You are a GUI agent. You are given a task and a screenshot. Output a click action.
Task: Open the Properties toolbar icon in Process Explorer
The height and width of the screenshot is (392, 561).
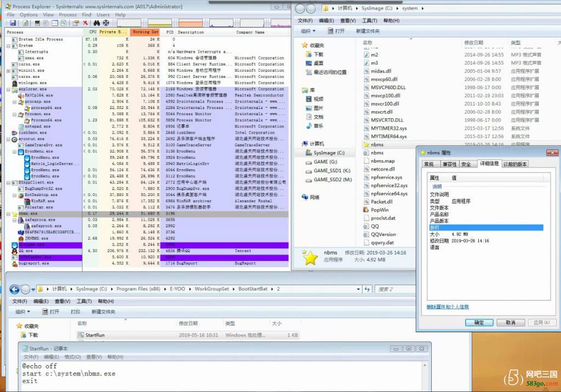click(76, 23)
